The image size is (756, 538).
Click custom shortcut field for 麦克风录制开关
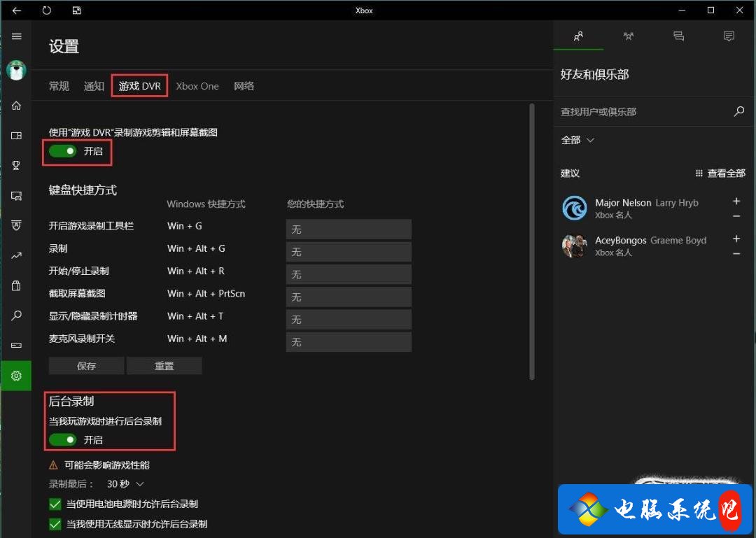(x=349, y=342)
